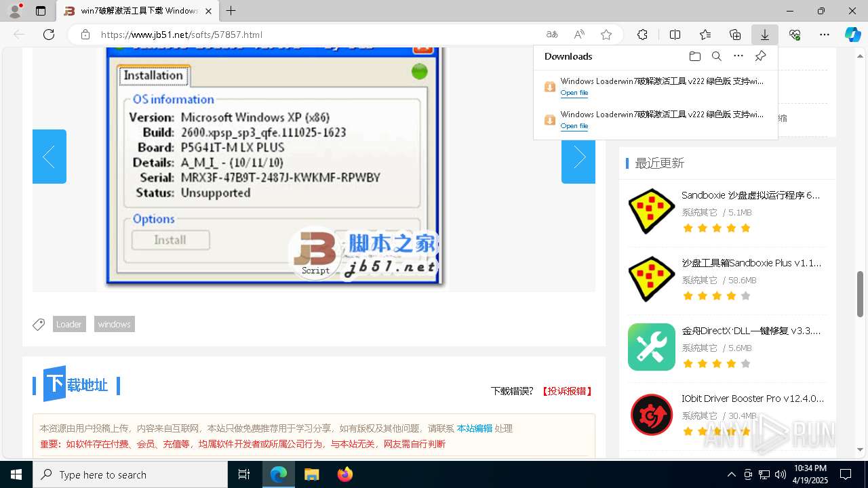The image size is (868, 488).
Task: Open IObit Driver Booster Pro link
Action: coord(753,399)
